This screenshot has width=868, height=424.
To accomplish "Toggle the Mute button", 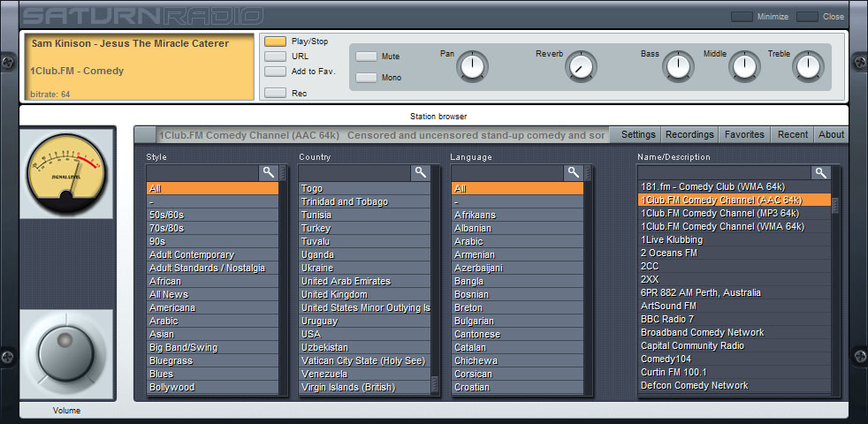I will (x=366, y=57).
